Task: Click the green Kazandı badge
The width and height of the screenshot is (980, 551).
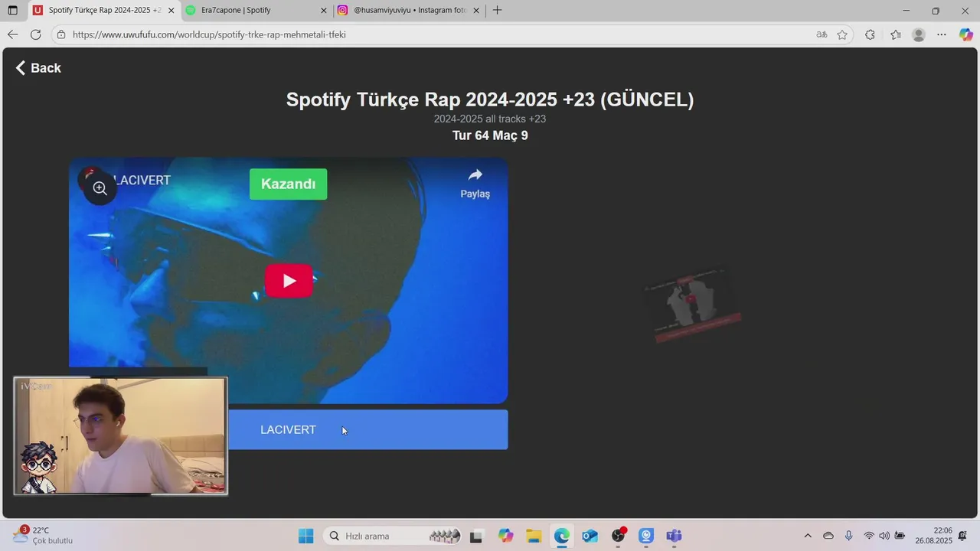Action: 288,184
